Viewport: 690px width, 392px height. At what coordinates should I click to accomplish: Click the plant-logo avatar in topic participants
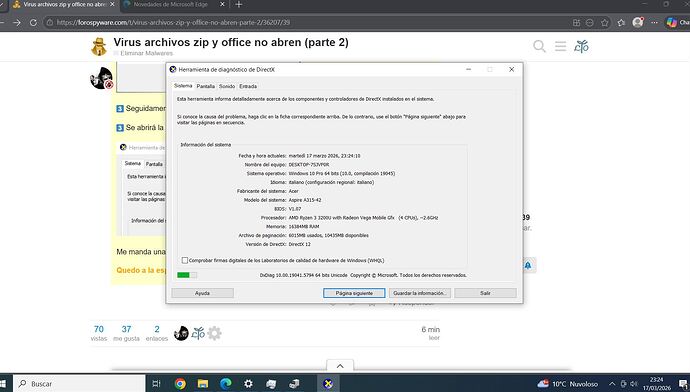[198, 333]
